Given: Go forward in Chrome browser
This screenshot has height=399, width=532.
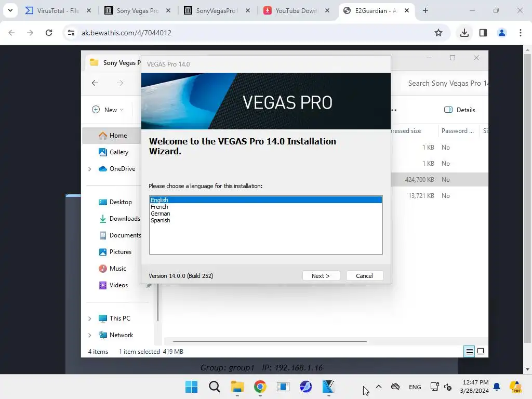Looking at the screenshot, I should click(30, 33).
